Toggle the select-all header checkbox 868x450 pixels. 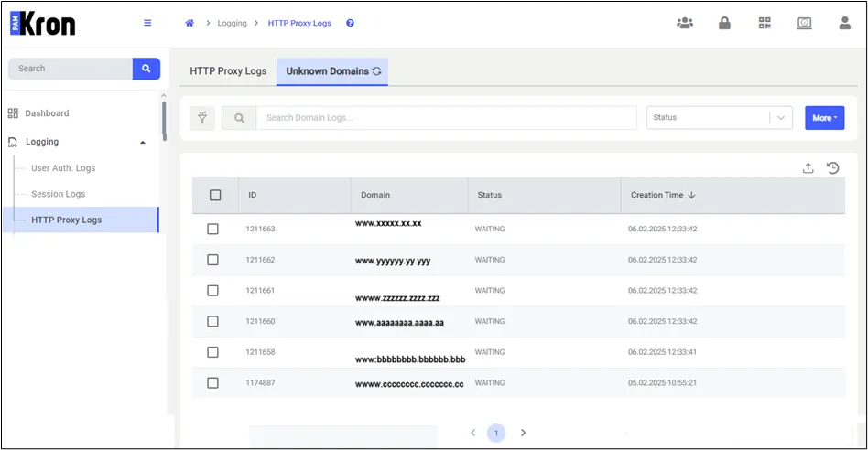pyautogui.click(x=215, y=195)
